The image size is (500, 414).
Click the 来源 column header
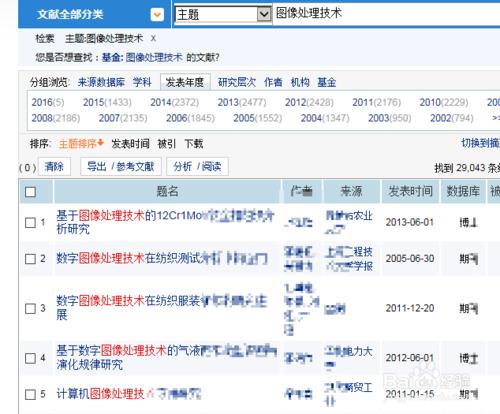[351, 191]
